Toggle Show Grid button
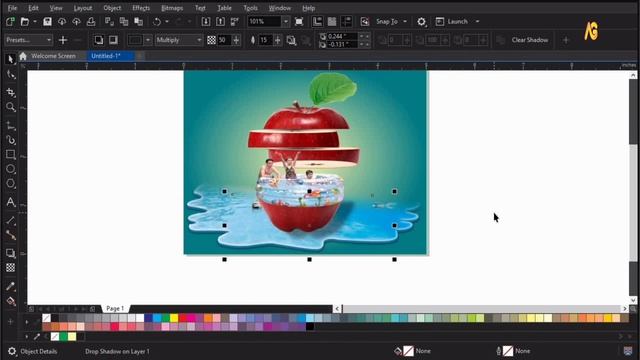The width and height of the screenshot is (640, 360). [x=332, y=22]
